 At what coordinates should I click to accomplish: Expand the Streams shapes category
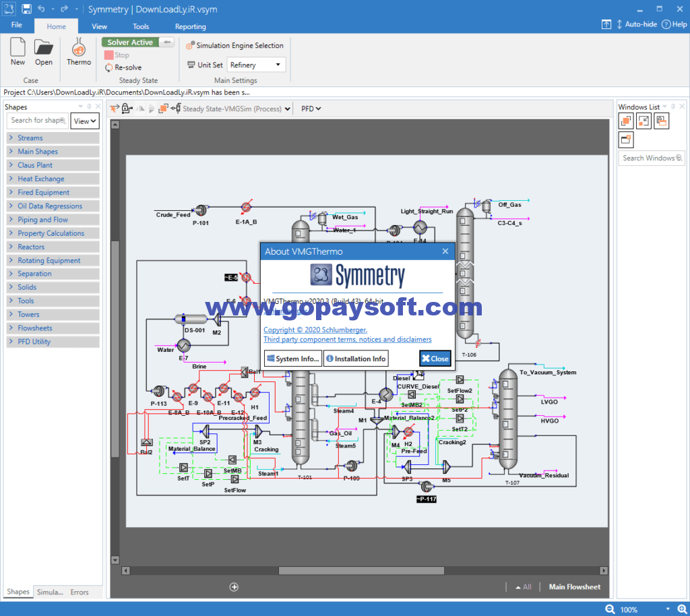point(53,137)
